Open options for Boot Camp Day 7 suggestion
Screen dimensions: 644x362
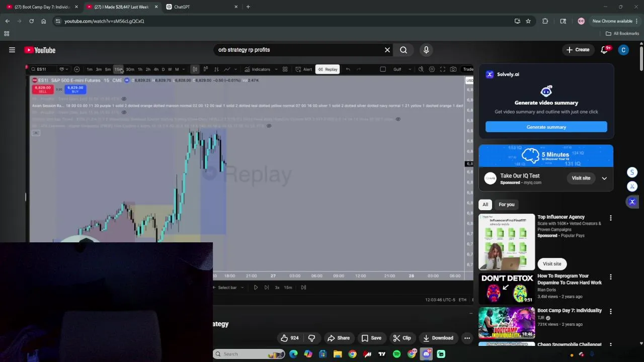pyautogui.click(x=611, y=312)
